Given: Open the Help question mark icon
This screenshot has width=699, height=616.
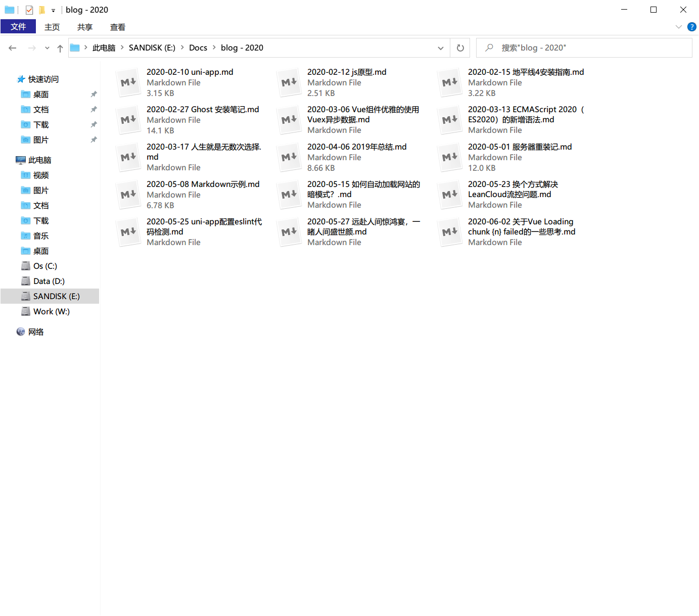Looking at the screenshot, I should pyautogui.click(x=692, y=27).
